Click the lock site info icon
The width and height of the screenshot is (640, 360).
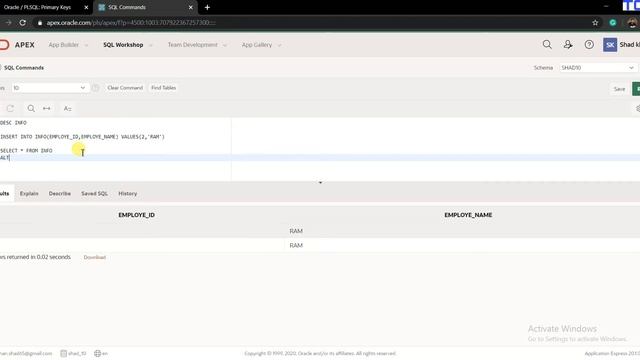pos(40,23)
